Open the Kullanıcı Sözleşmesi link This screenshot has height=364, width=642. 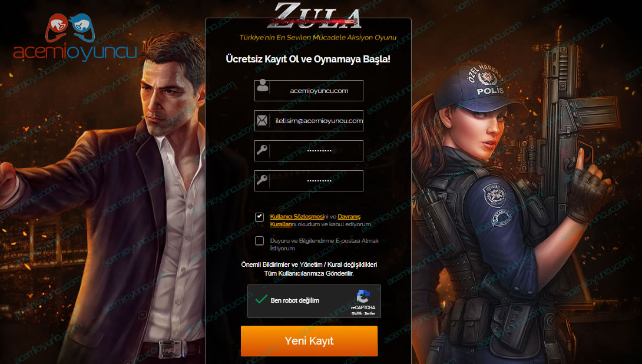point(297,217)
